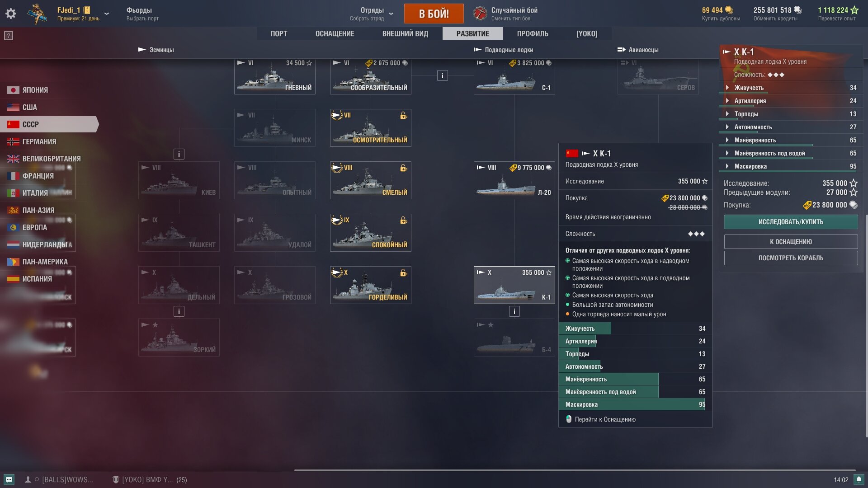Click the notification bell icon

coord(859,479)
